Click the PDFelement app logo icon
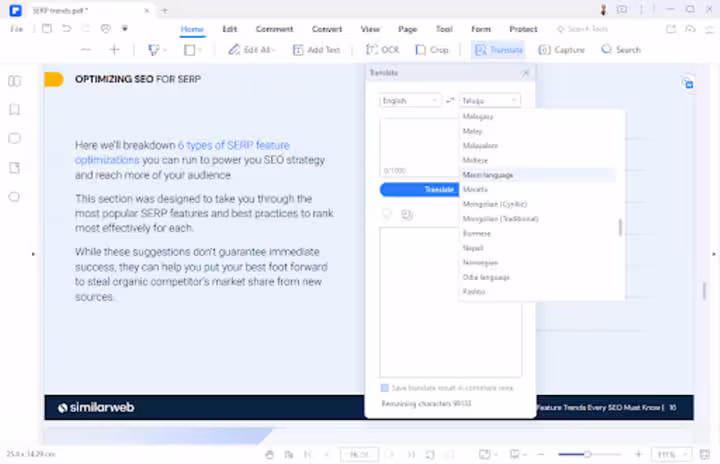This screenshot has width=720, height=464. (x=16, y=10)
